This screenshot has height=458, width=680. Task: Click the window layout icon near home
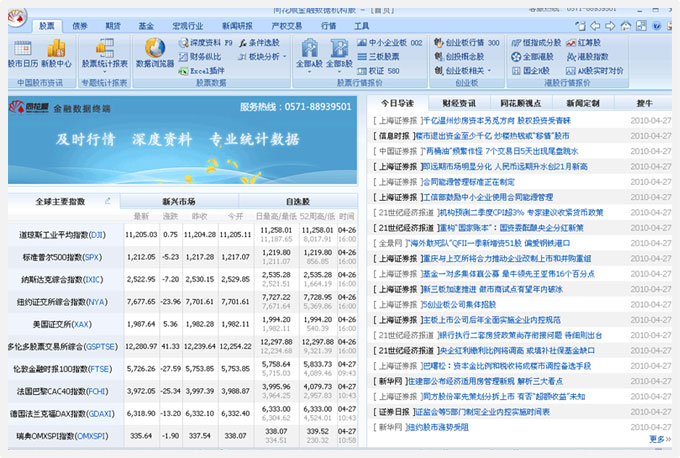tap(641, 26)
